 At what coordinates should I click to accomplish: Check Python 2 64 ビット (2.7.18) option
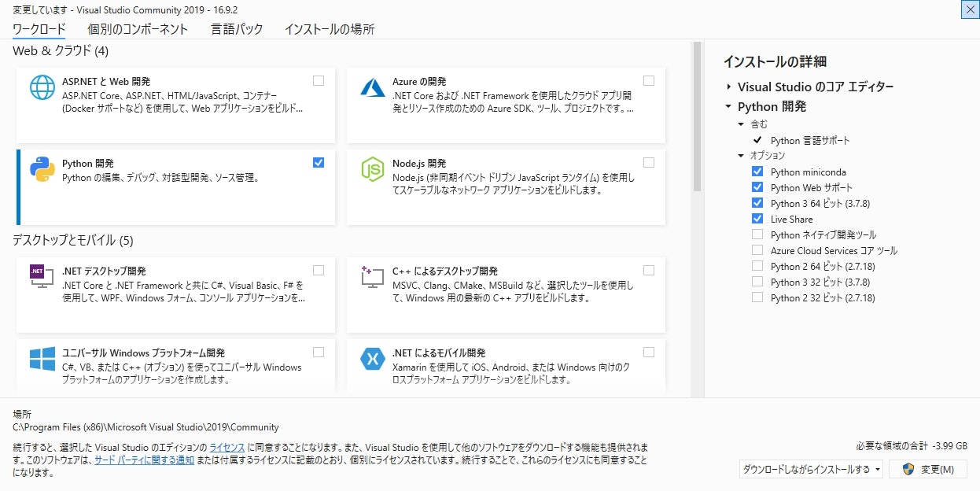pyautogui.click(x=757, y=266)
